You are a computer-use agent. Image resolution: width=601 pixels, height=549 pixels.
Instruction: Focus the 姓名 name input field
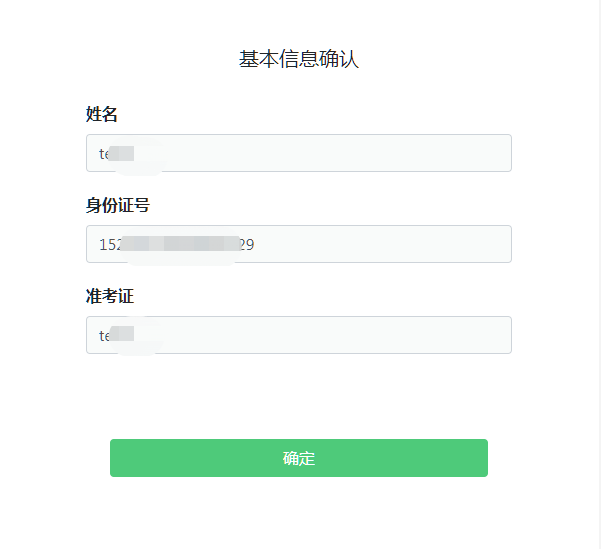pos(299,153)
